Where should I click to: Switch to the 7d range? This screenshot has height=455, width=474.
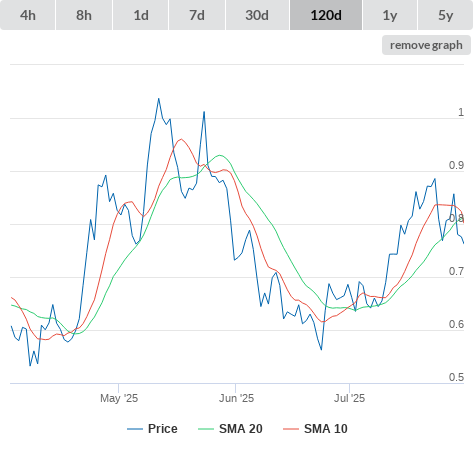tap(197, 15)
